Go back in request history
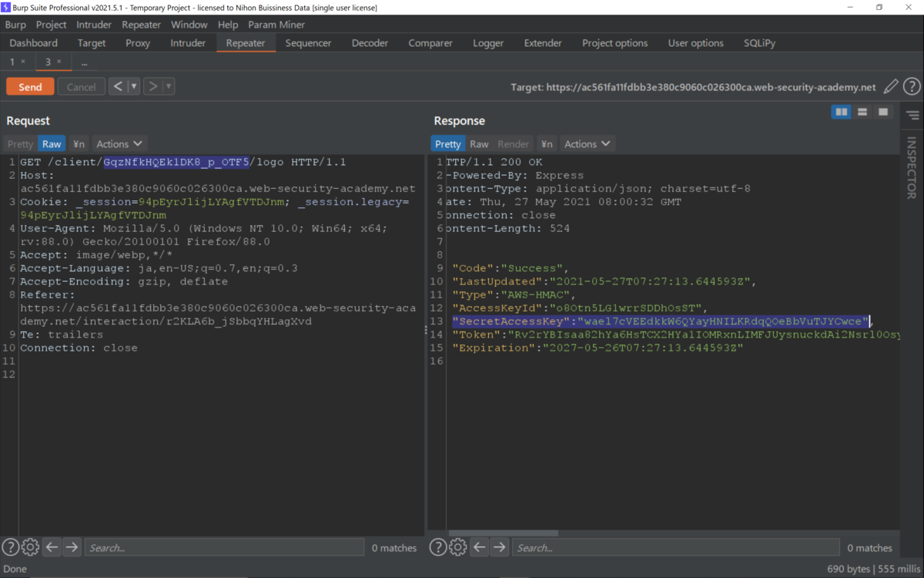The width and height of the screenshot is (924, 578). [118, 86]
